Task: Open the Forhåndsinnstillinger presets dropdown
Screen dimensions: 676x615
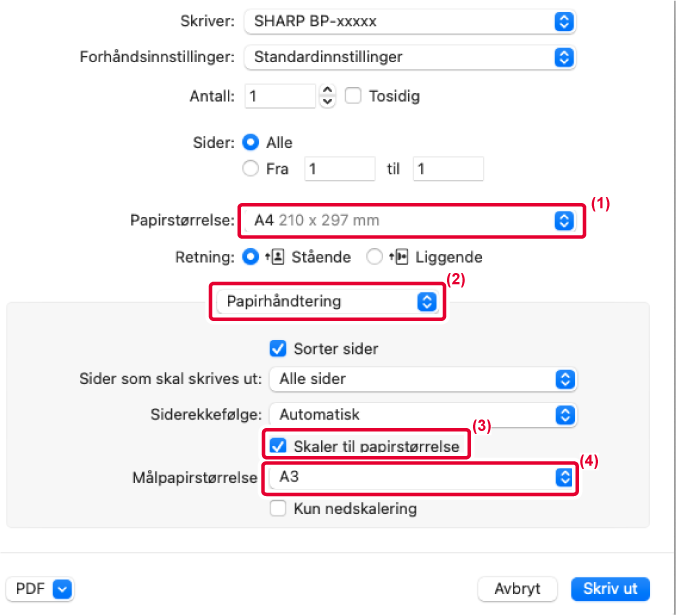Action: [410, 57]
